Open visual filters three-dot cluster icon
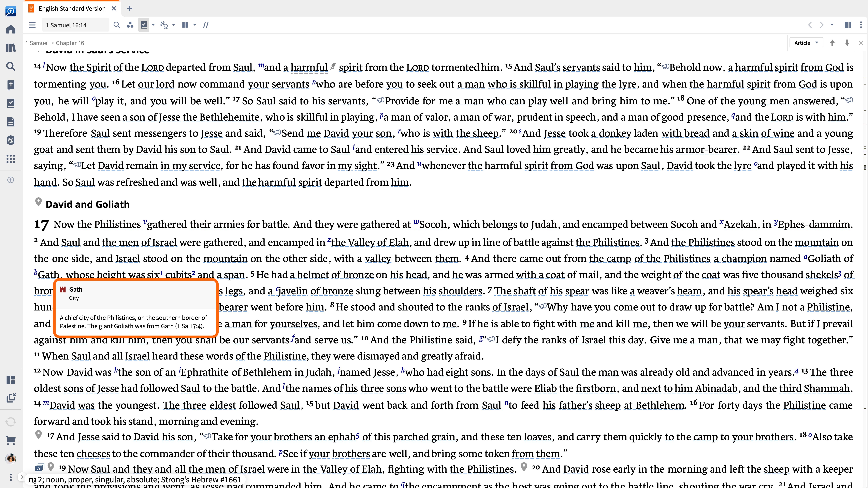This screenshot has height=488, width=868. [x=130, y=25]
